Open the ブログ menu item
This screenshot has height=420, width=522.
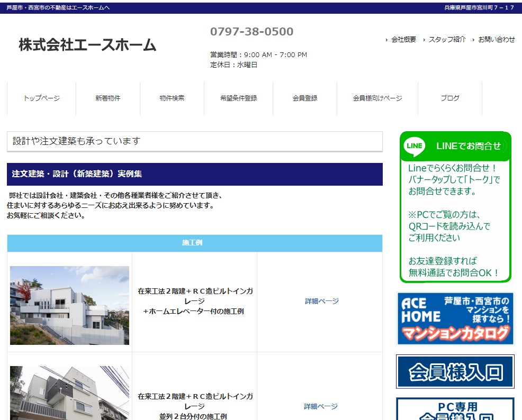(x=450, y=98)
